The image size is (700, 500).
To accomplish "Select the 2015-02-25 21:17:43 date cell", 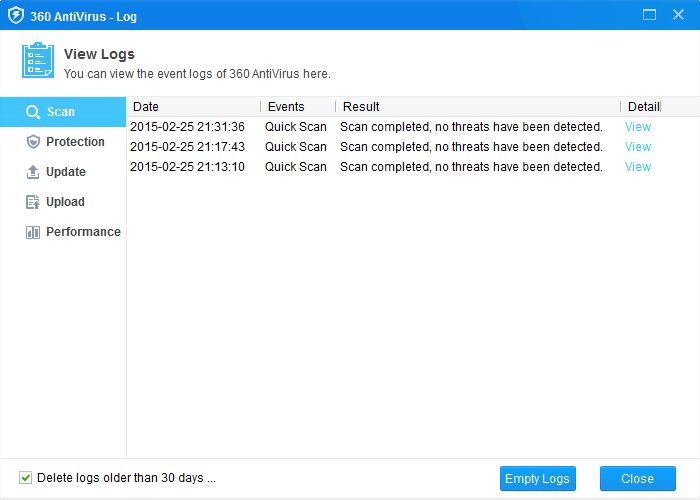I will (187, 147).
